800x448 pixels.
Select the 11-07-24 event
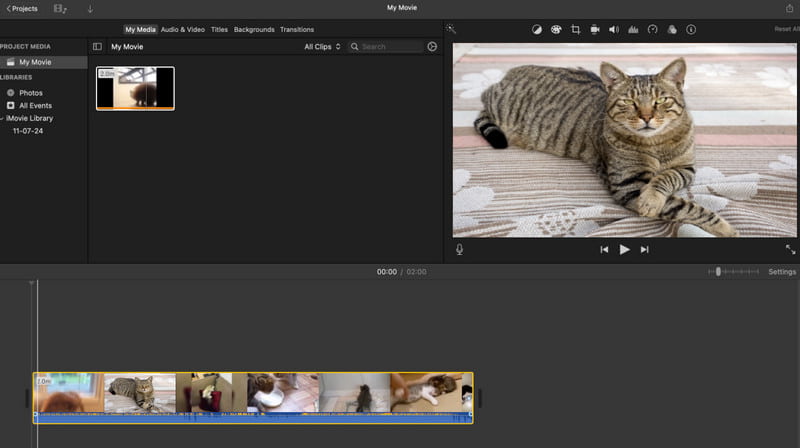click(28, 131)
